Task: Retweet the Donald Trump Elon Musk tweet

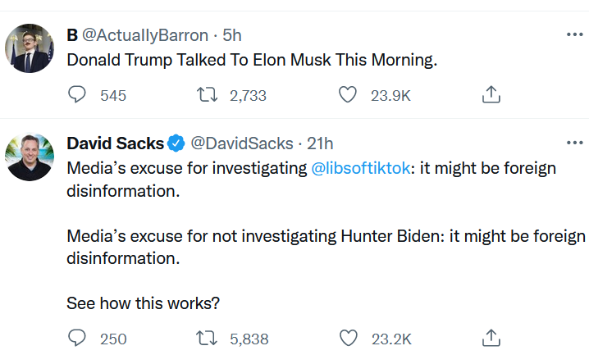Action: tap(208, 94)
